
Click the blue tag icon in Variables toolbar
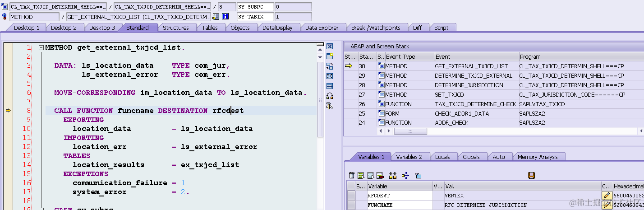[x=418, y=175]
